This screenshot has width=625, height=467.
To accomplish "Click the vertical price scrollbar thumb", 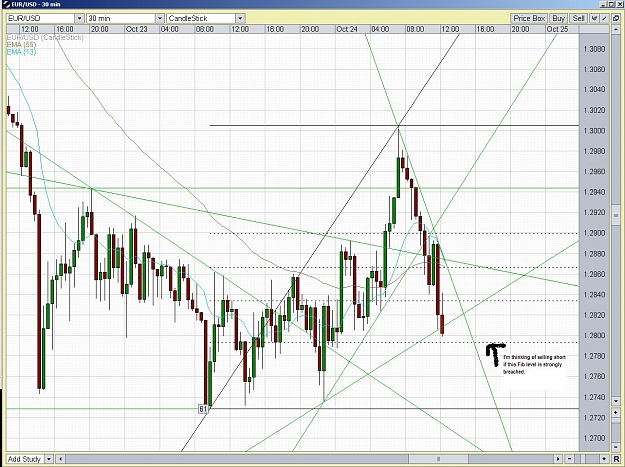I will tap(616, 215).
